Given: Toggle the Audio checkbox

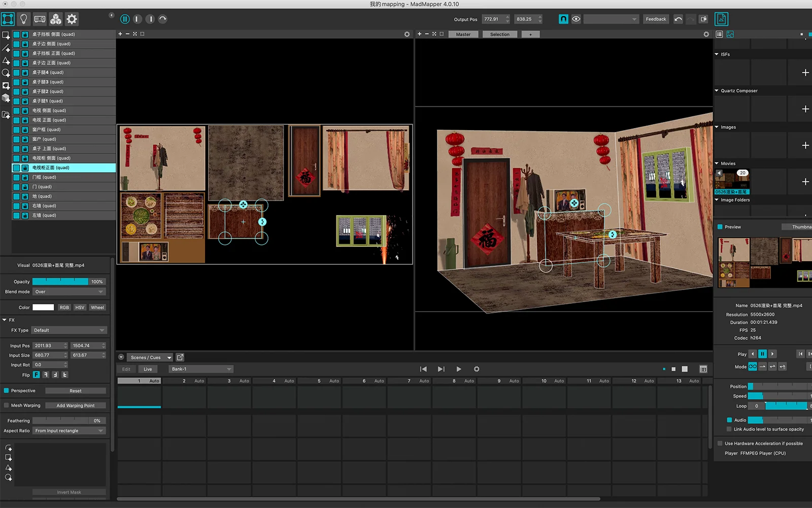Looking at the screenshot, I should pos(729,420).
